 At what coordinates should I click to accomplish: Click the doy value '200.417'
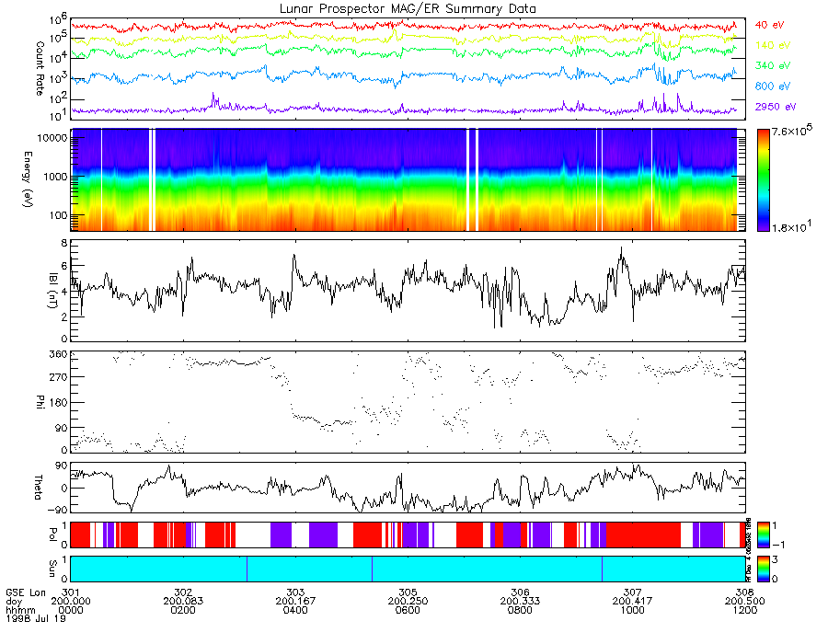(632, 602)
